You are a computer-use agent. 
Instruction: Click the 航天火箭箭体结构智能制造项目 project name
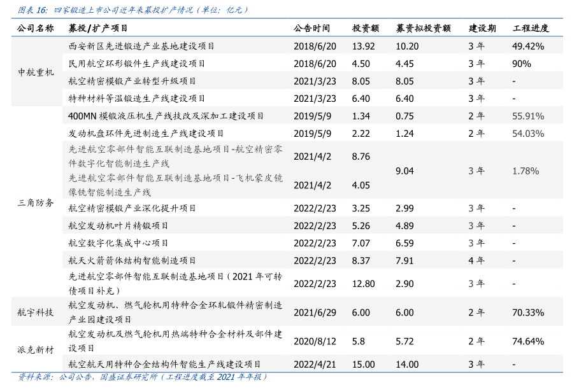click(132, 260)
